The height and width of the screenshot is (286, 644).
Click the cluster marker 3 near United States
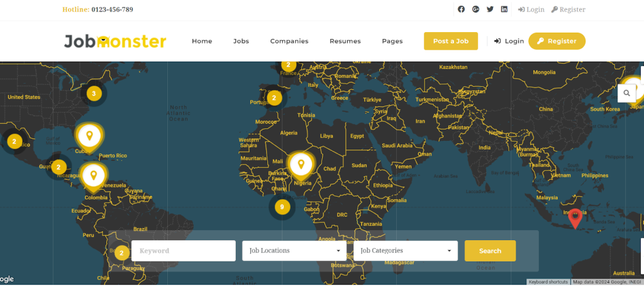pyautogui.click(x=94, y=94)
